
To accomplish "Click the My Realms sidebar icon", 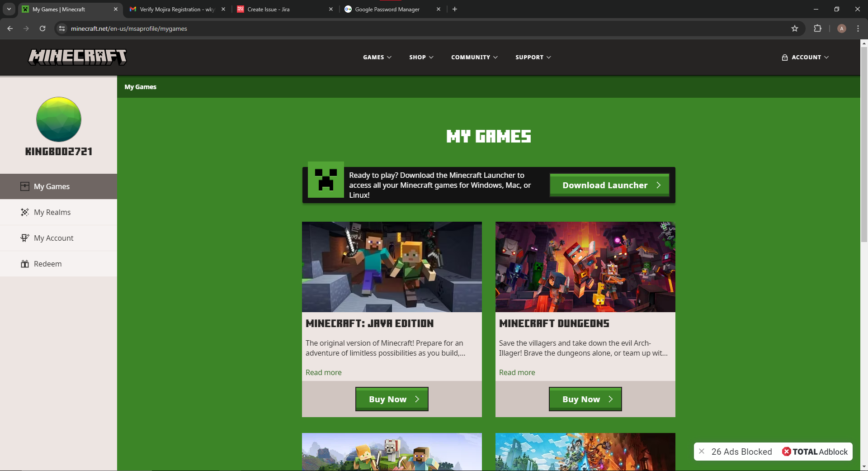I will coord(25,212).
